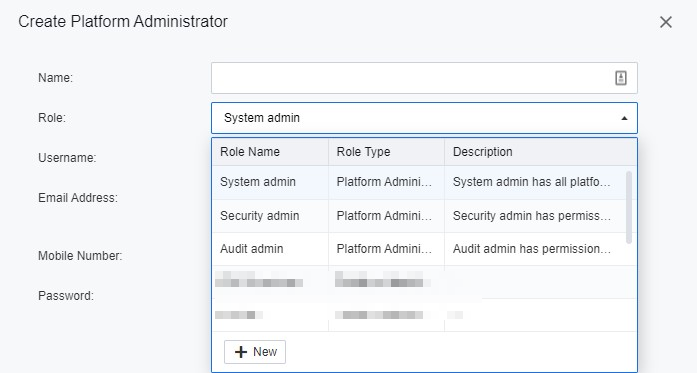
Task: Click the role list vertical scrollbar
Action: (x=629, y=207)
